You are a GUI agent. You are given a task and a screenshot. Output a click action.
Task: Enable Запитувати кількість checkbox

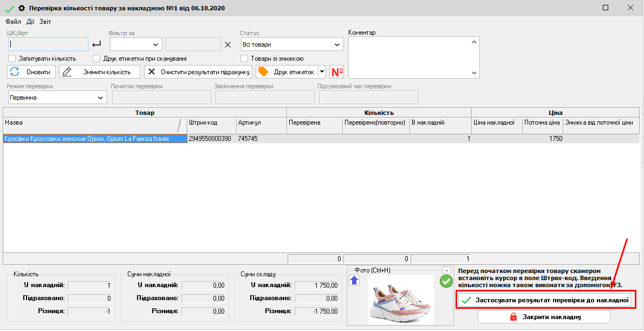(x=12, y=59)
